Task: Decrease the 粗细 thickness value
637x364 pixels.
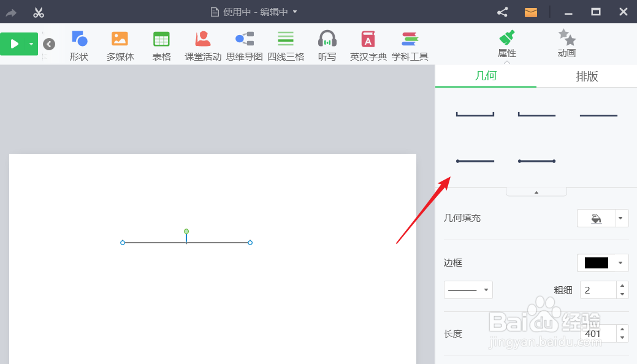Action: (x=622, y=294)
